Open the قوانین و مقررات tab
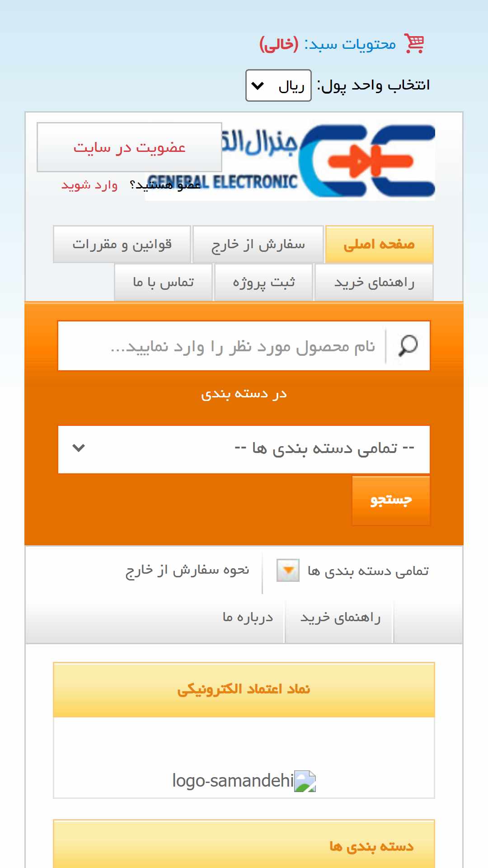This screenshot has height=868, width=488. (x=122, y=244)
